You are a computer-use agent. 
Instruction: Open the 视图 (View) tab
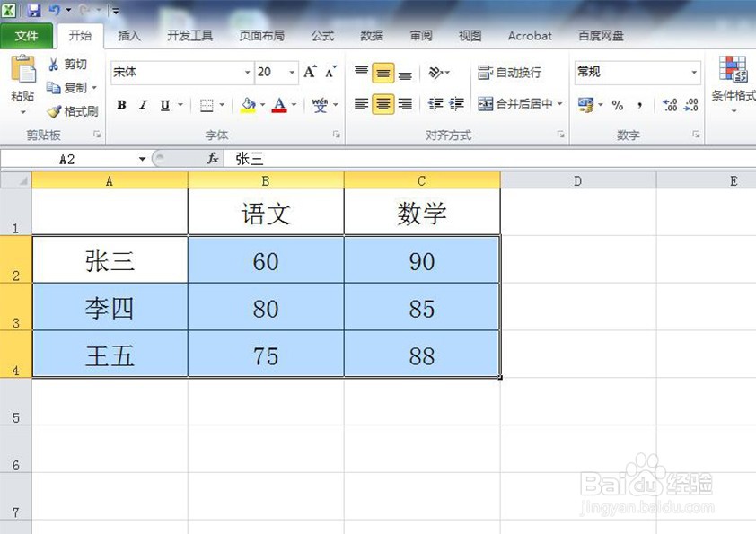(x=470, y=36)
